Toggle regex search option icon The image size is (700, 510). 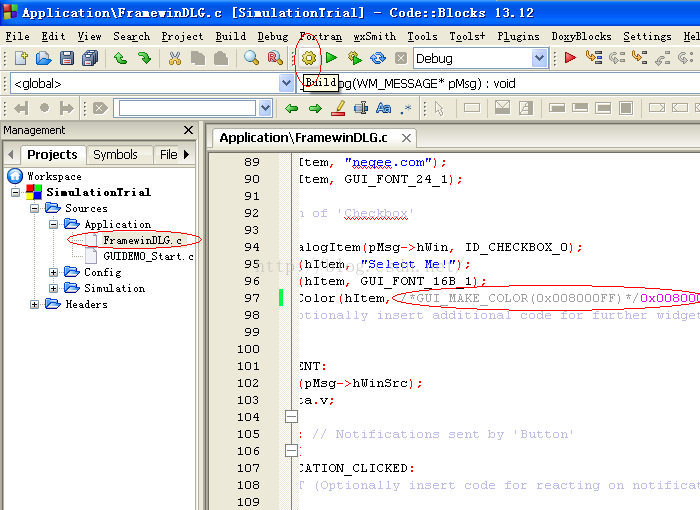[406, 108]
